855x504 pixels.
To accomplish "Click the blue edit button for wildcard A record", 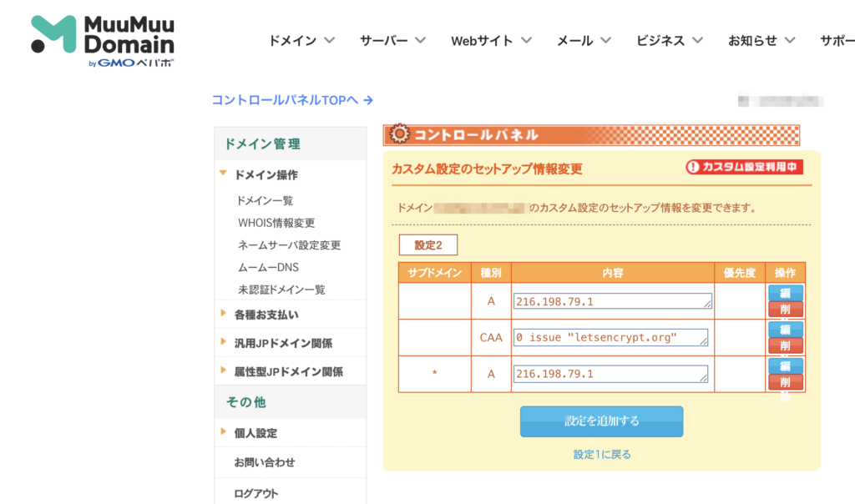I will (x=785, y=365).
